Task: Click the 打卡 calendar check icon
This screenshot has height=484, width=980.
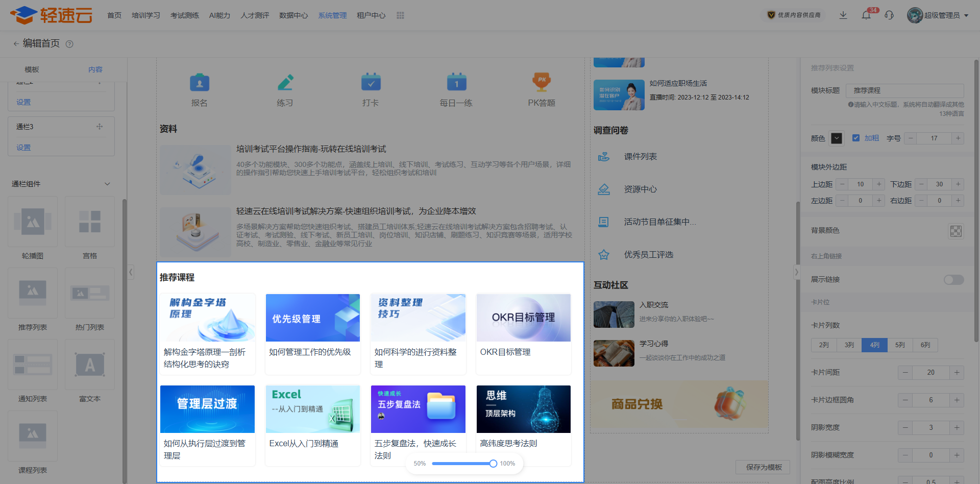Action: click(x=371, y=82)
